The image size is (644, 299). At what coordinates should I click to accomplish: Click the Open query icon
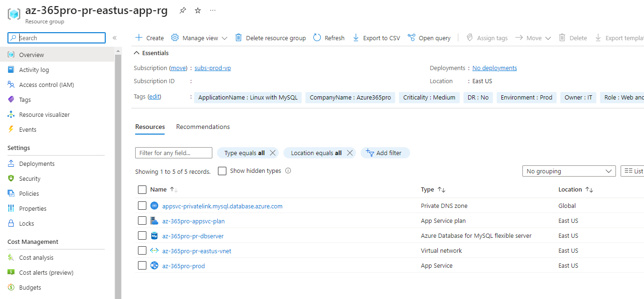[x=412, y=38]
